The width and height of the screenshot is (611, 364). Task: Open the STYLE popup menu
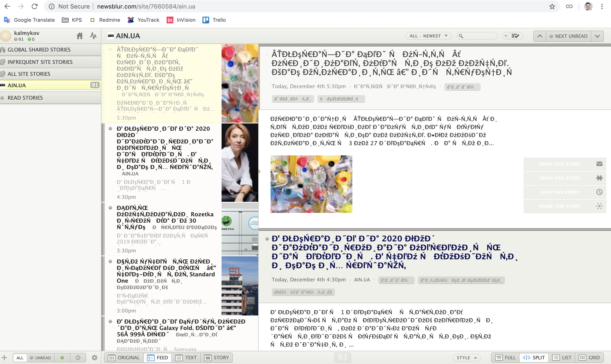tap(467, 358)
